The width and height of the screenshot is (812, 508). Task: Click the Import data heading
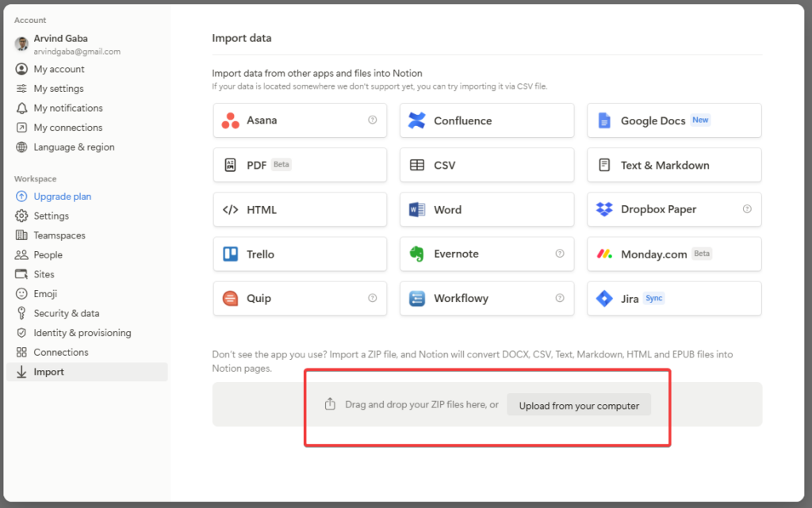pyautogui.click(x=242, y=38)
